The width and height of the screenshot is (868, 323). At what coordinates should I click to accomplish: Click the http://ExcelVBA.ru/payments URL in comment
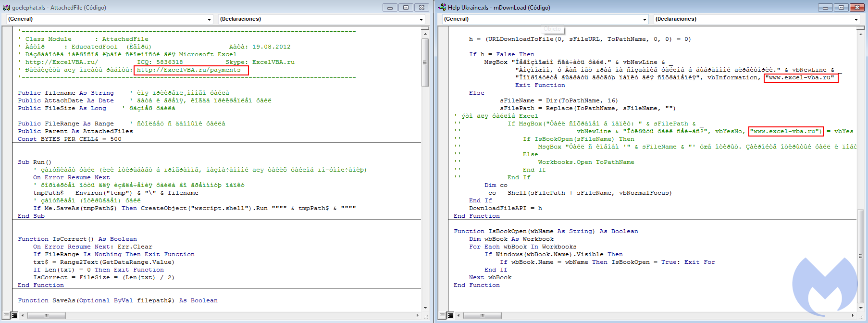click(x=188, y=70)
